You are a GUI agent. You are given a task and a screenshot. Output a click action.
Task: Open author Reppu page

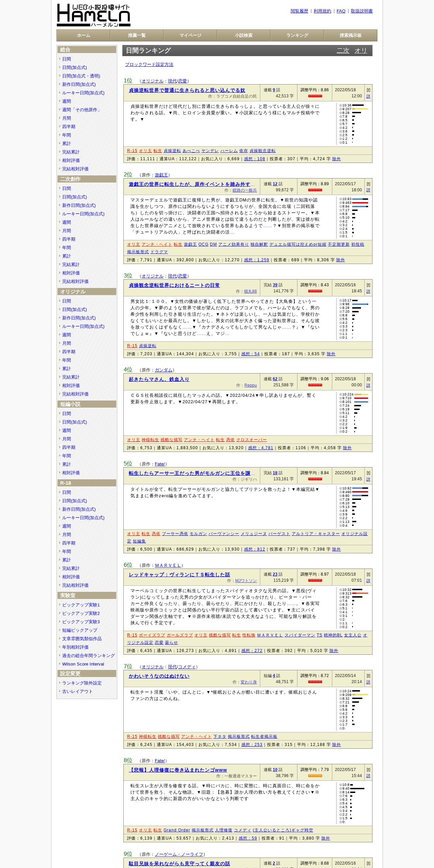click(250, 385)
